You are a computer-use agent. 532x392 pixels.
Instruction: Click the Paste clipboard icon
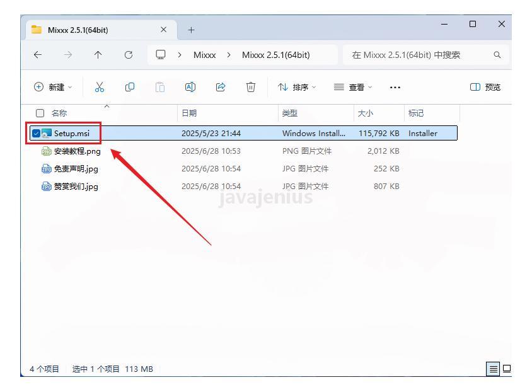pyautogui.click(x=160, y=87)
